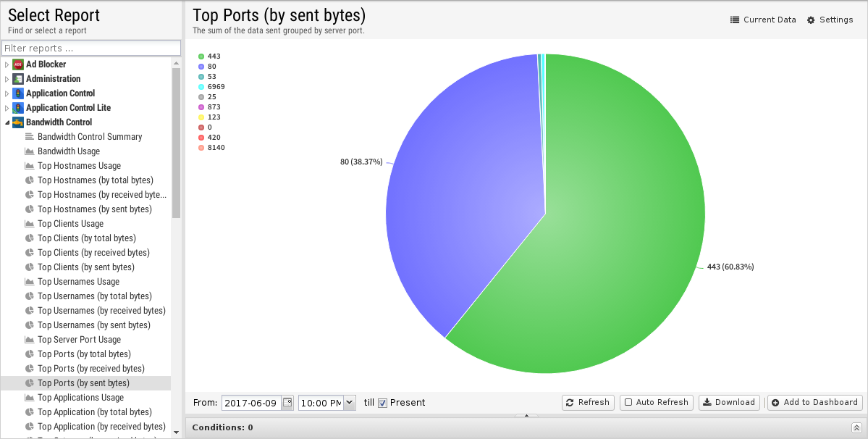Click the Download button
The width and height of the screenshot is (868, 439).
tap(729, 403)
